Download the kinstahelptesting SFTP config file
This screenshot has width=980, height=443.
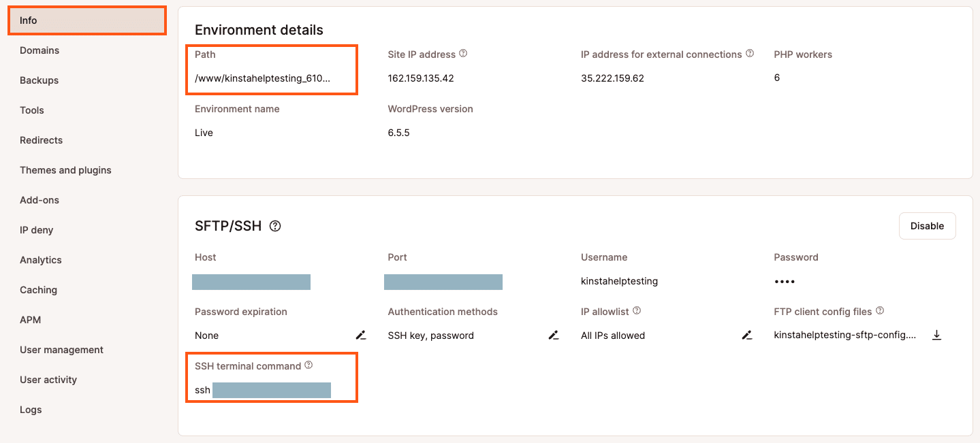pyautogui.click(x=937, y=335)
